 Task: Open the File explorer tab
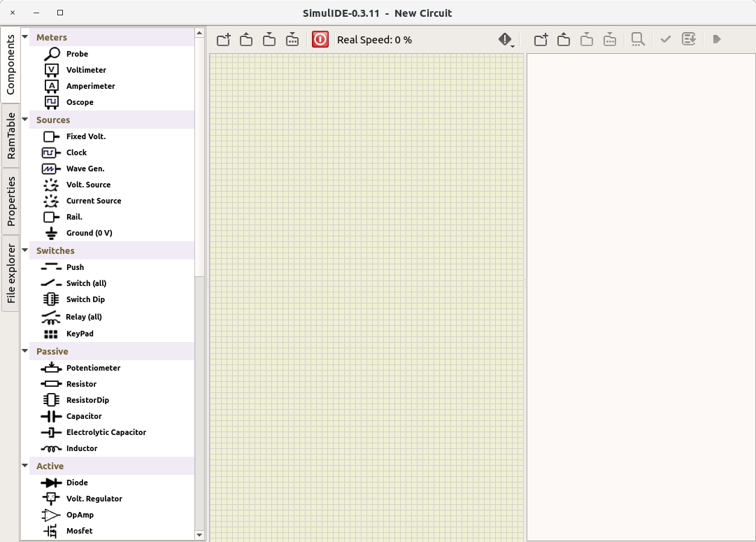click(x=10, y=273)
